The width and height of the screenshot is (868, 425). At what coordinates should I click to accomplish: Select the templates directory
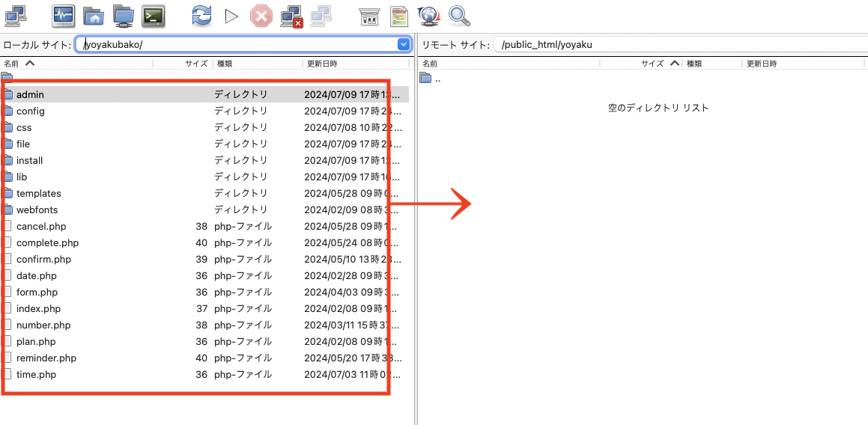click(x=204, y=194)
